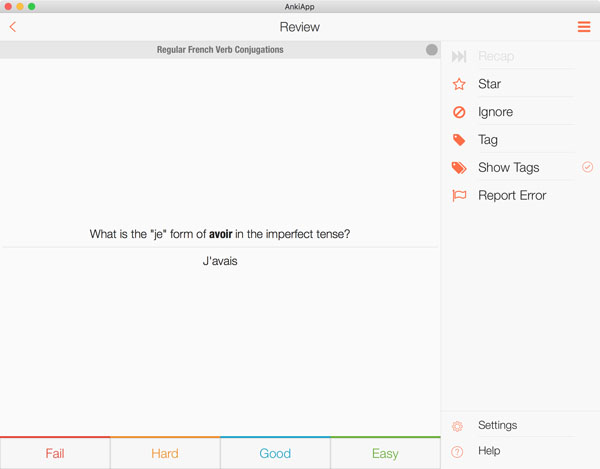Click the Recap skip-forward icon
Screen dimensions: 600x469
tap(459, 56)
